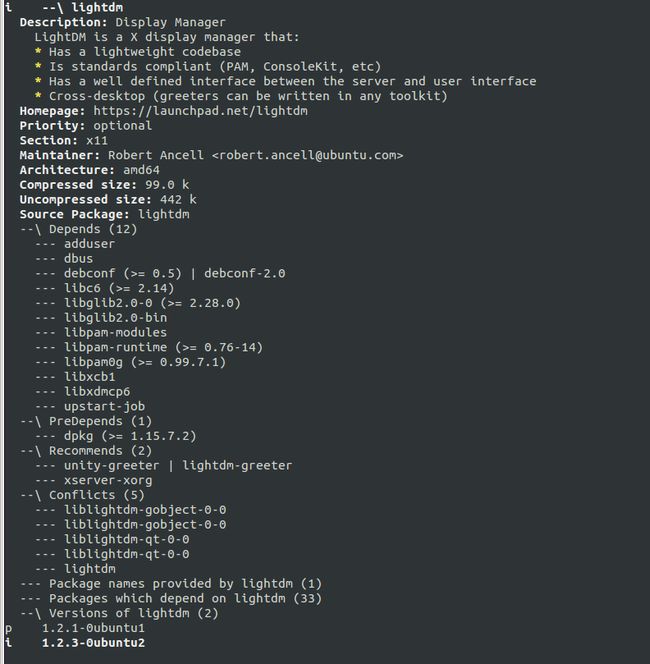Select the libglib2.0-bin dependency
The height and width of the screenshot is (664, 650).
coord(115,318)
